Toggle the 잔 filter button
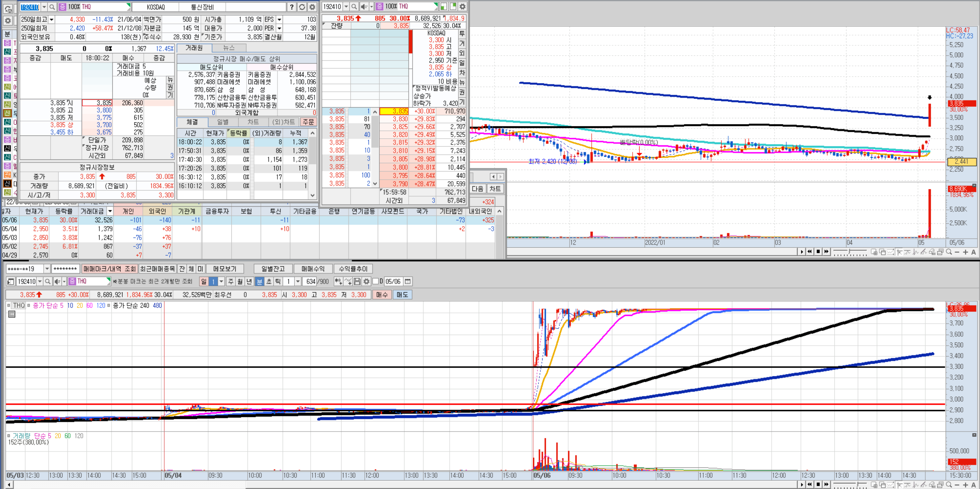 (182, 269)
